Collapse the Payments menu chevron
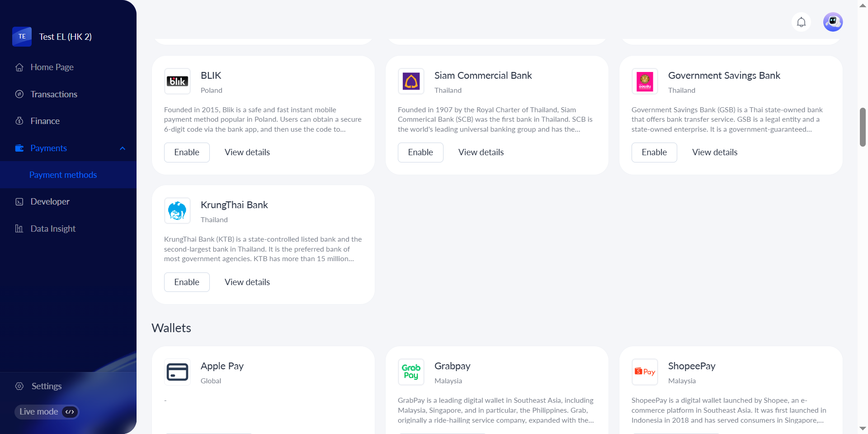Screen dimensions: 868x434 pyautogui.click(x=123, y=148)
